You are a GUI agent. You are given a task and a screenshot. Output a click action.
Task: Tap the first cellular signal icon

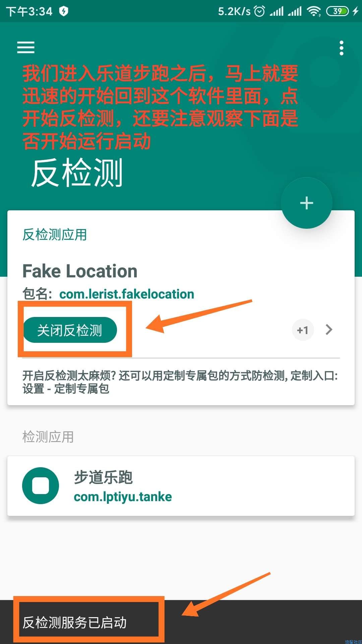277,11
